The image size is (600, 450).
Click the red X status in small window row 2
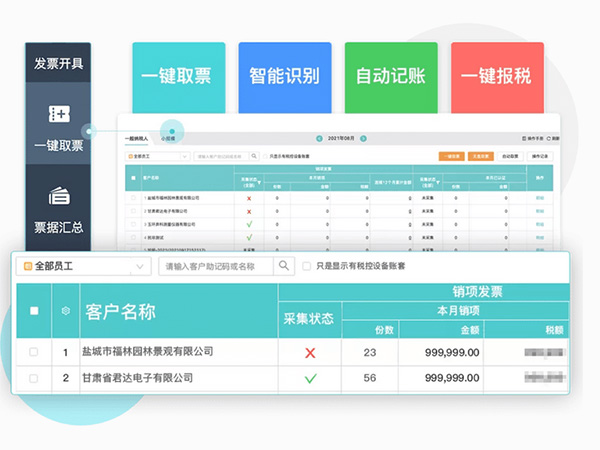(249, 211)
